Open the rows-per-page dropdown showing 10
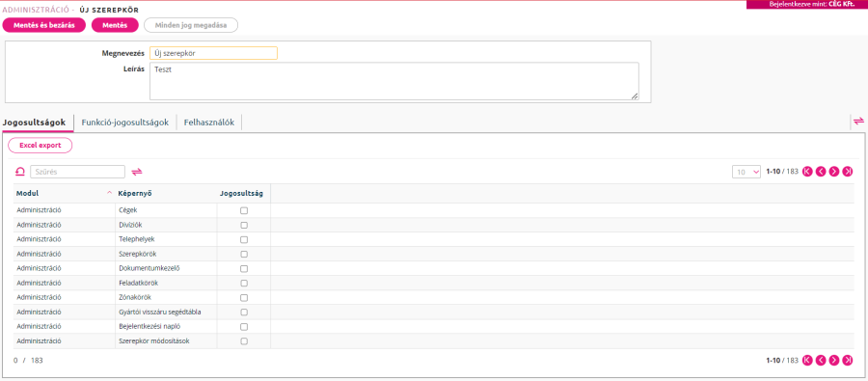This screenshot has width=868, height=381. 746,172
